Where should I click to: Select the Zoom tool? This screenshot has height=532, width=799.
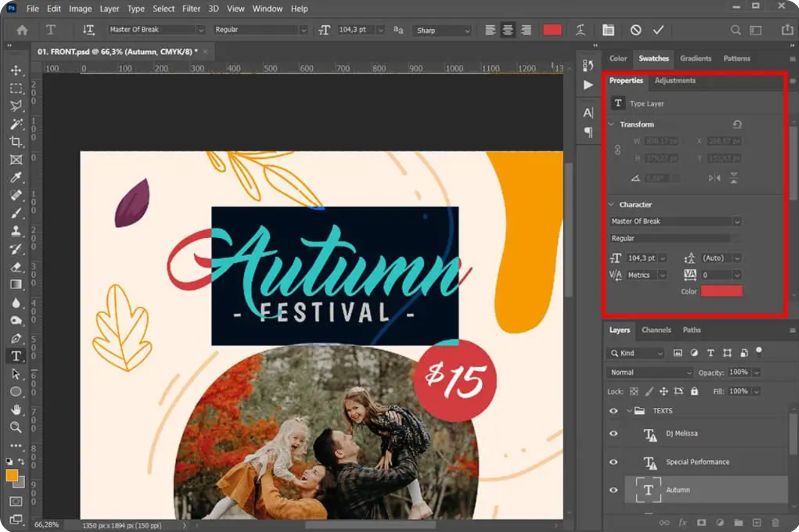click(x=16, y=427)
